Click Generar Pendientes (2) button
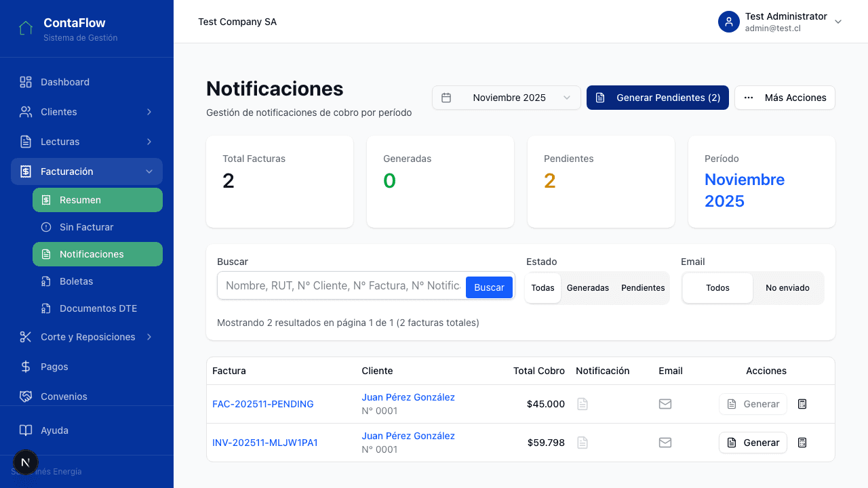 [658, 98]
